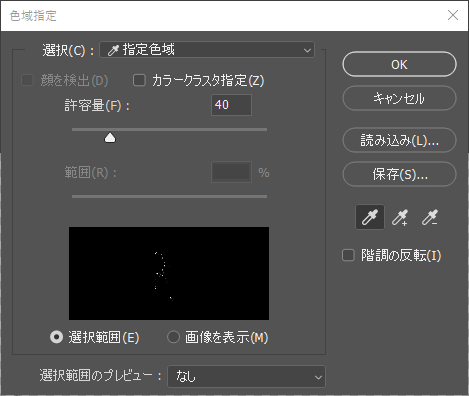The image size is (469, 396).
Task: Select the 画像を表示 radio button
Action: point(173,337)
